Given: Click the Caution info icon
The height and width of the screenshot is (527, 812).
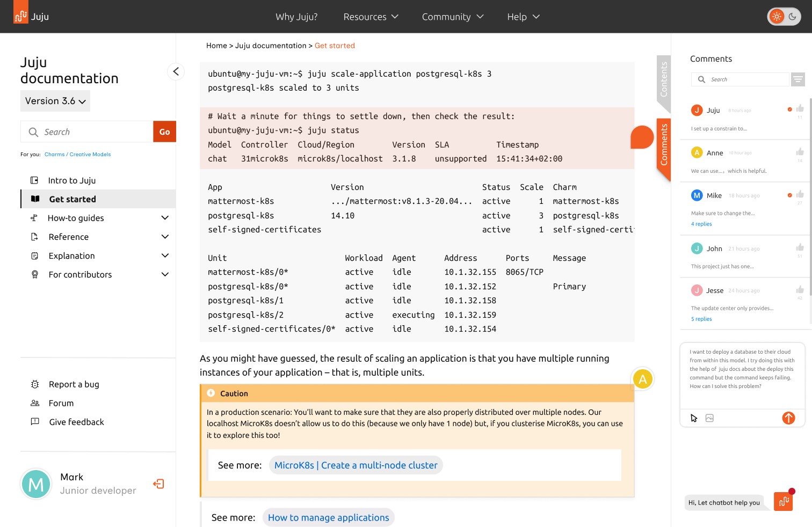Looking at the screenshot, I should (x=211, y=393).
